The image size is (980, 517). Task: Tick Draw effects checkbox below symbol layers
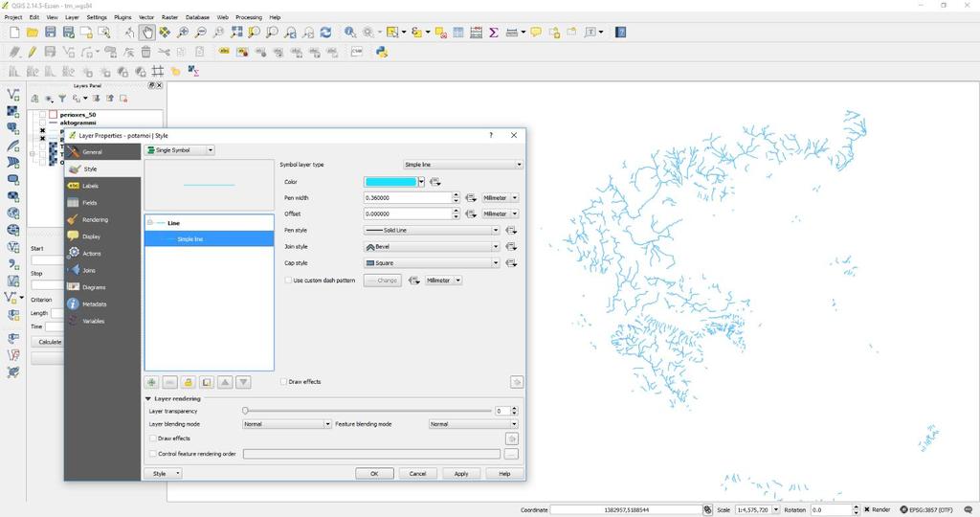click(283, 381)
